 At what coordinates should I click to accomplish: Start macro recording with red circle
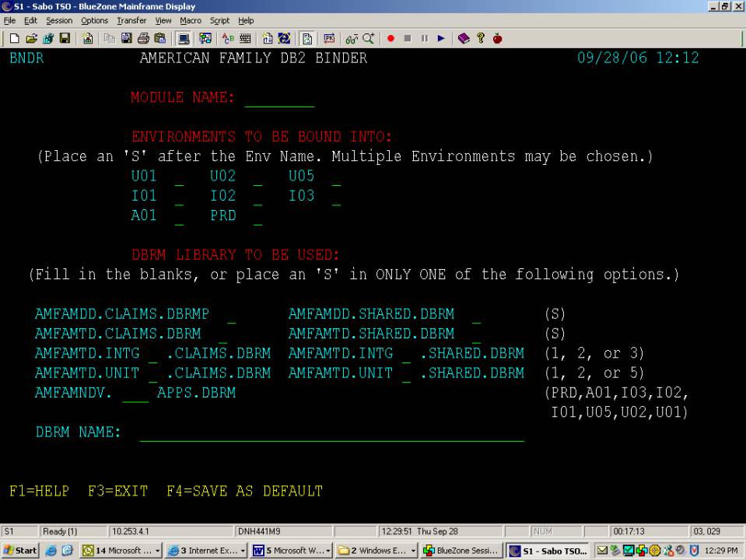[x=391, y=39]
